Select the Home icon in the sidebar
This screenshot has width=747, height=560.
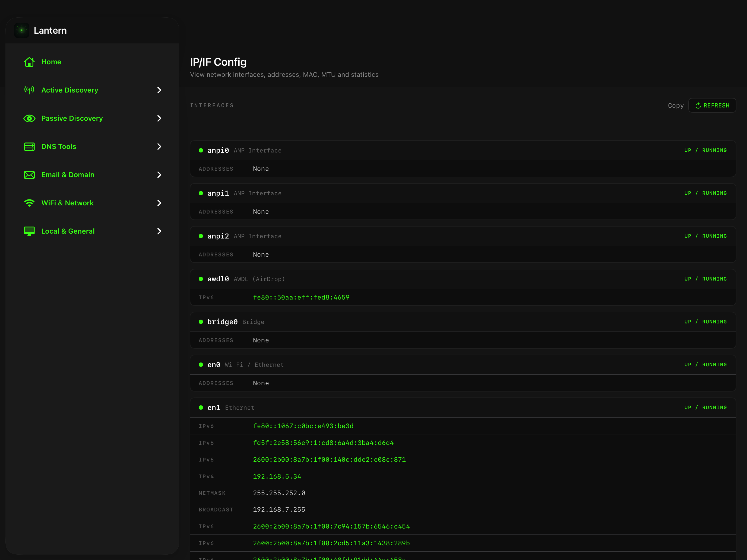click(x=29, y=62)
